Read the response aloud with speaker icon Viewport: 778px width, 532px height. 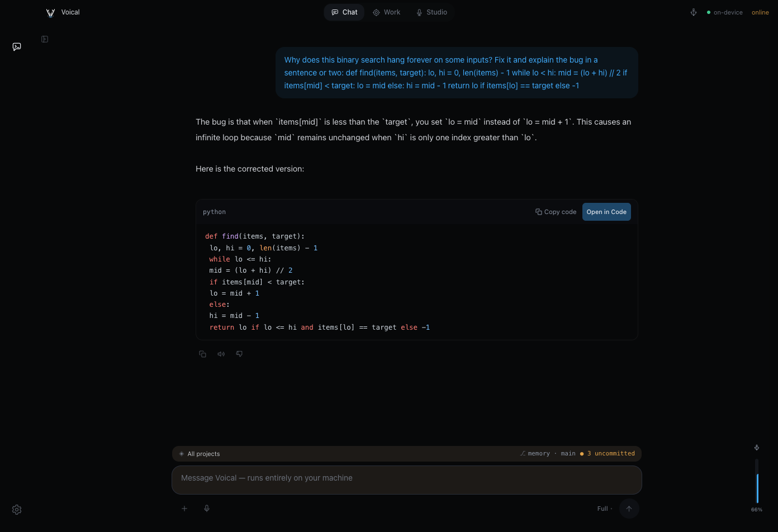pos(221,354)
